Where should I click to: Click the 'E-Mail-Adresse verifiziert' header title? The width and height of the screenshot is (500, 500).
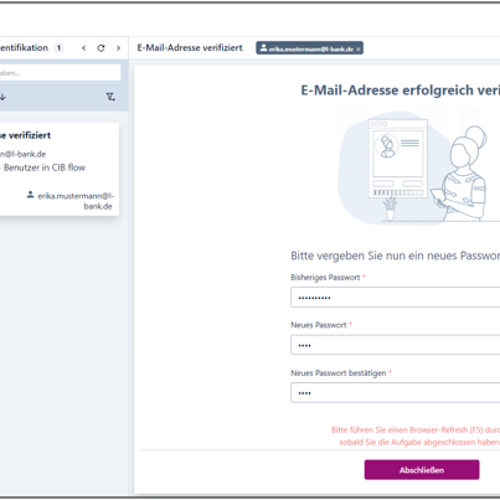click(190, 48)
